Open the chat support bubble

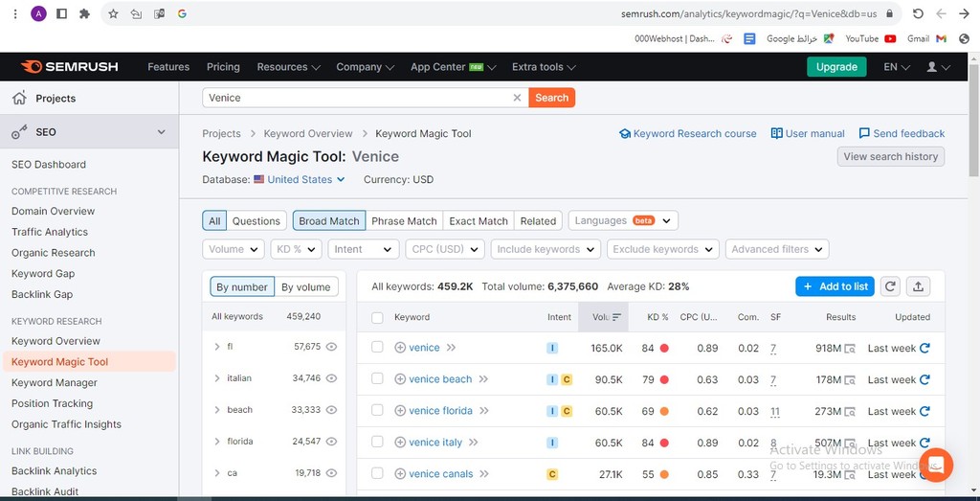936,465
